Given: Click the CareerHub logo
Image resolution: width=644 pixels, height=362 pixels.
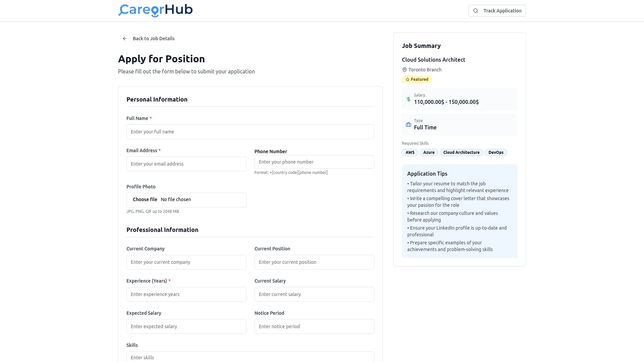Looking at the screenshot, I should tap(155, 10).
